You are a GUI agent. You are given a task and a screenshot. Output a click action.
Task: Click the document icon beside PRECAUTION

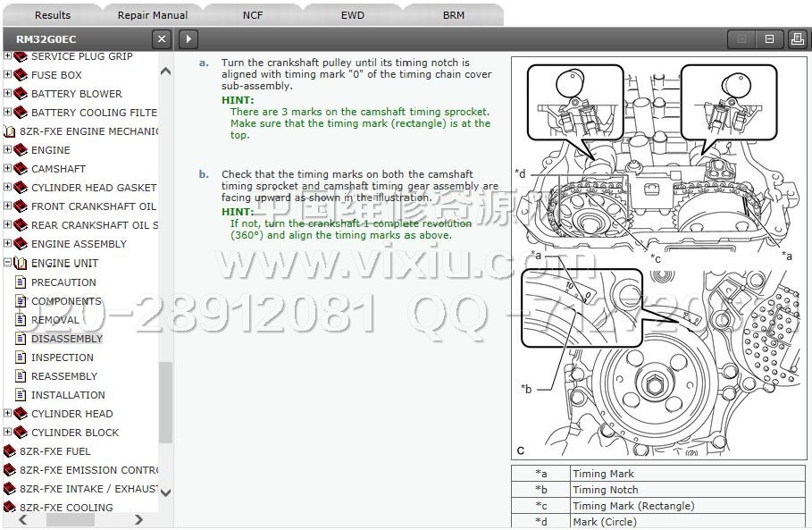coord(21,282)
